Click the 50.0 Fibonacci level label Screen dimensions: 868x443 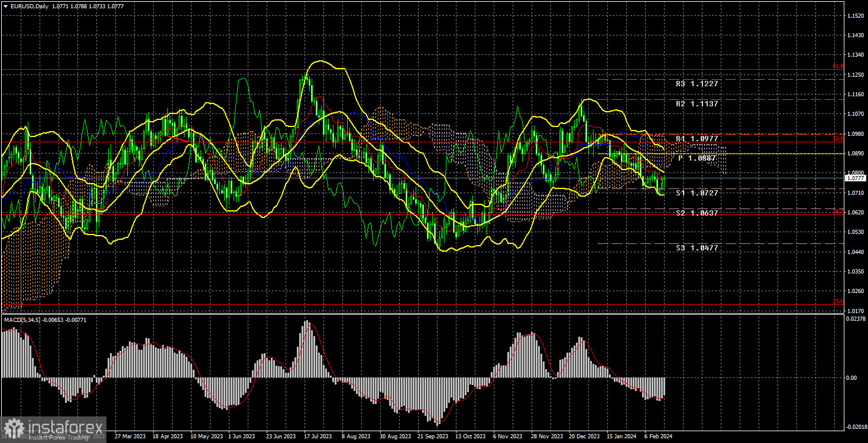tap(838, 139)
